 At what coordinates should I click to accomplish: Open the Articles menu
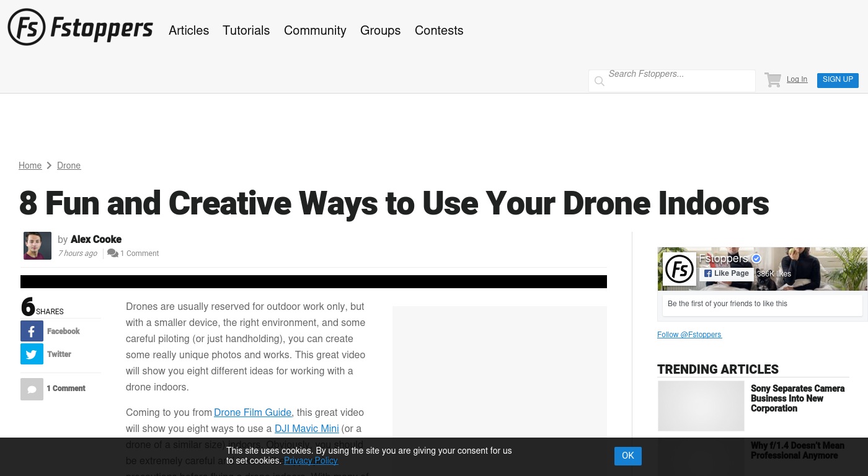click(188, 30)
